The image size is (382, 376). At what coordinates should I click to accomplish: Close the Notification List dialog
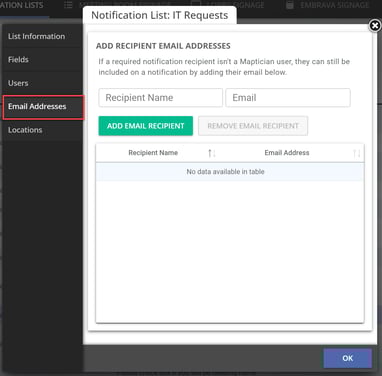[375, 26]
